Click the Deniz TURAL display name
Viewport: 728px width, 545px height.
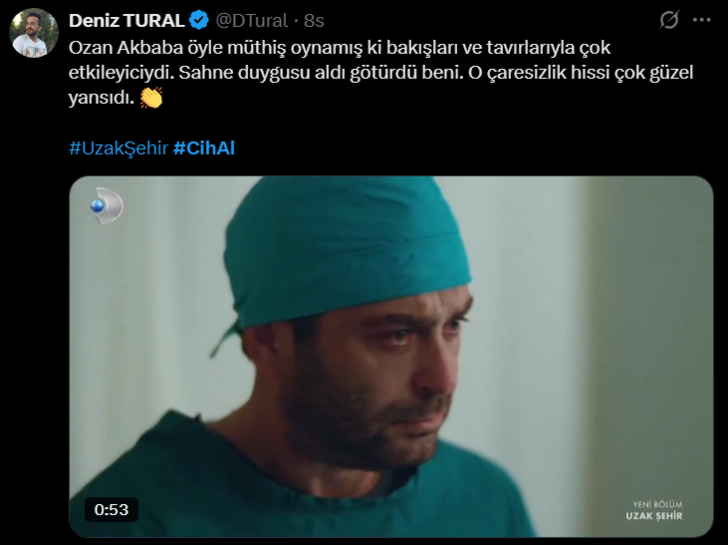127,21
